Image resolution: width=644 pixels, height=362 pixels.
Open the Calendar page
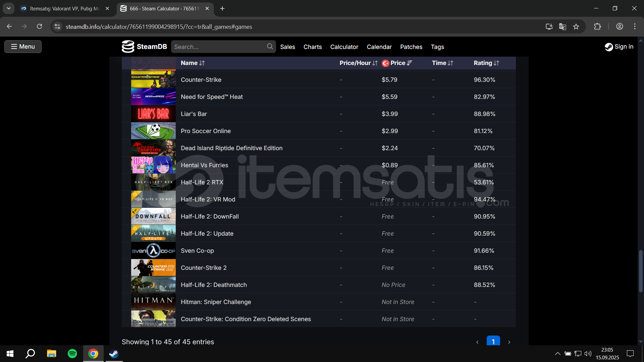(x=379, y=47)
